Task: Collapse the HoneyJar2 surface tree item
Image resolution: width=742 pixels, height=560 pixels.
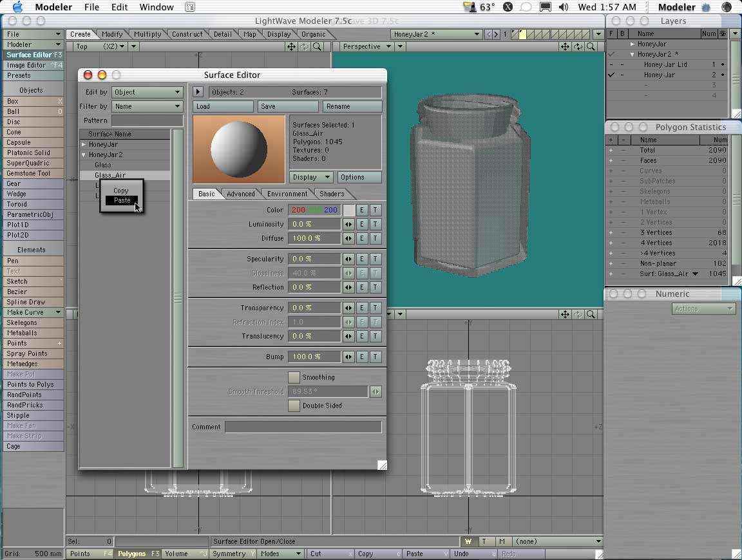Action: tap(84, 154)
